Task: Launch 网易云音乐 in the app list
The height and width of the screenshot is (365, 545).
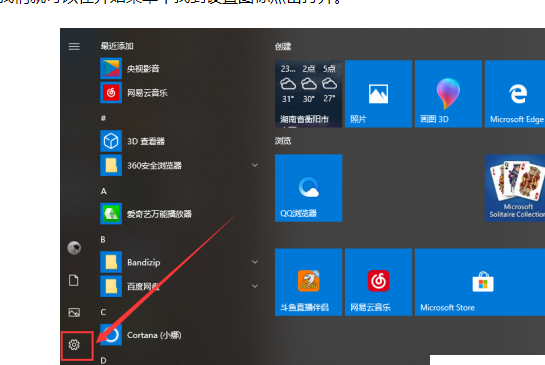Action: point(111,93)
